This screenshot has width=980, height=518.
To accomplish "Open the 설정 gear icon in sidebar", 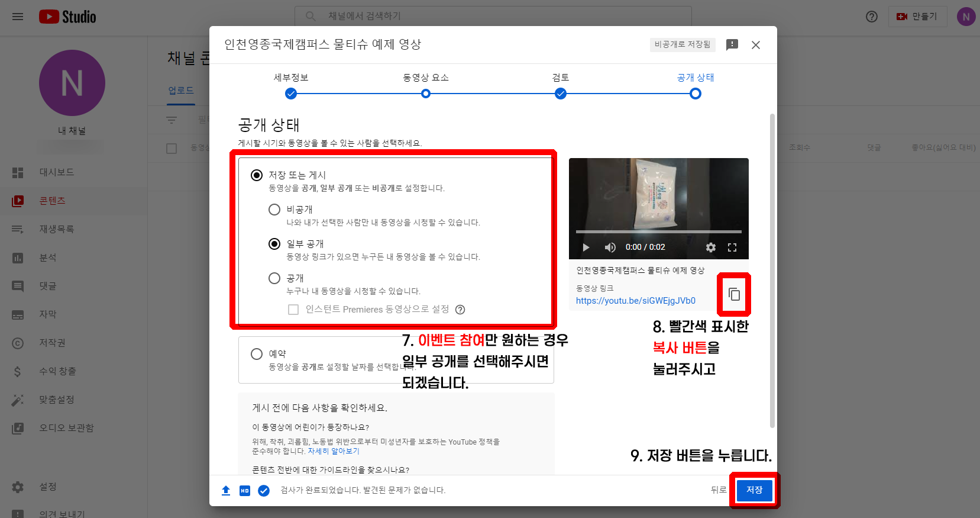I will [x=18, y=487].
